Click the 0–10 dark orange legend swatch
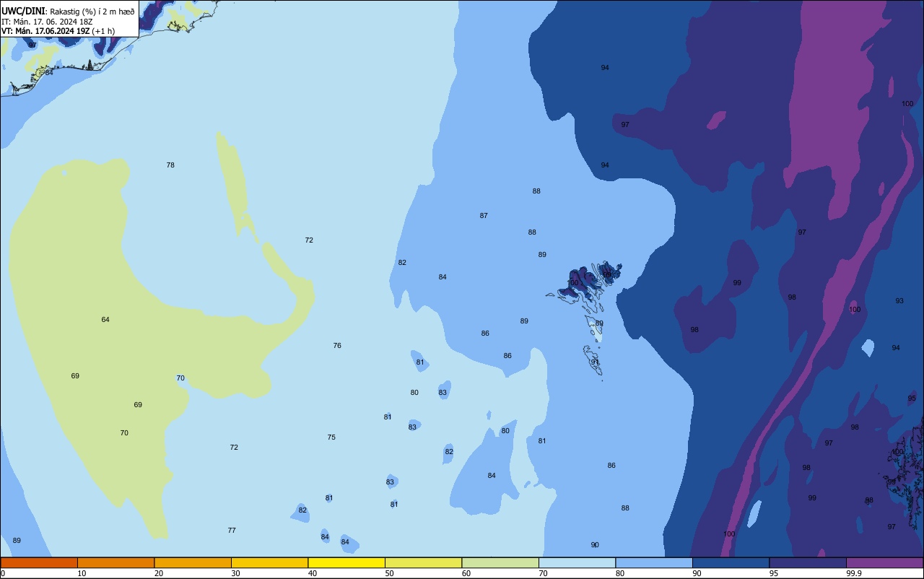Viewport: 924px width, 579px height. coord(39,562)
